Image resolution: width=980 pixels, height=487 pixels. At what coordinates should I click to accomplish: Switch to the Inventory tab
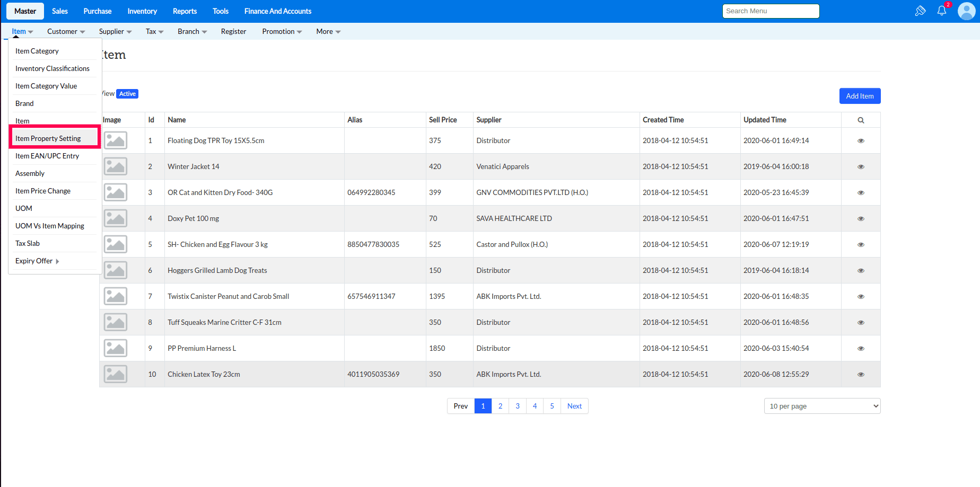(x=142, y=11)
